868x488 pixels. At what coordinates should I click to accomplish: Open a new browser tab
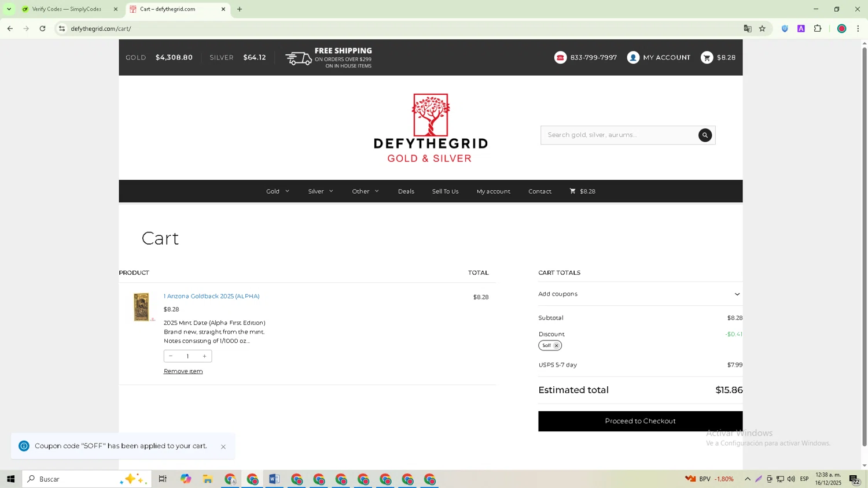pyautogui.click(x=240, y=9)
